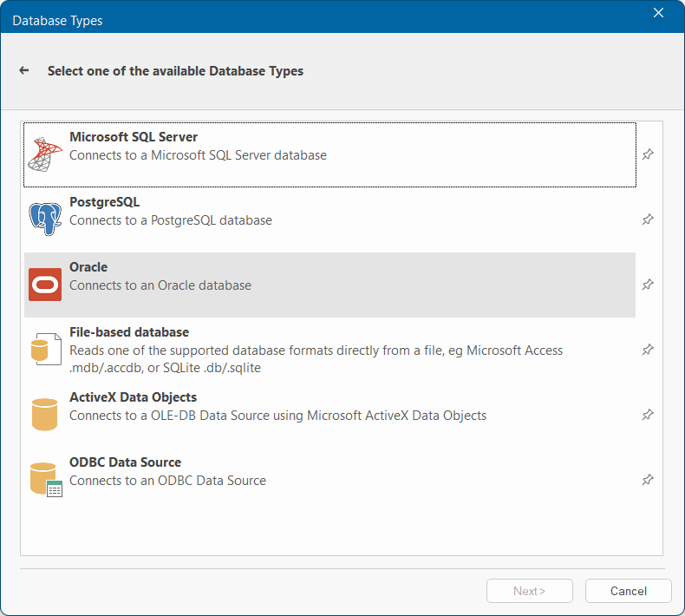Select the red Oracle logo icon
Screen dimensions: 685x616
coord(45,285)
